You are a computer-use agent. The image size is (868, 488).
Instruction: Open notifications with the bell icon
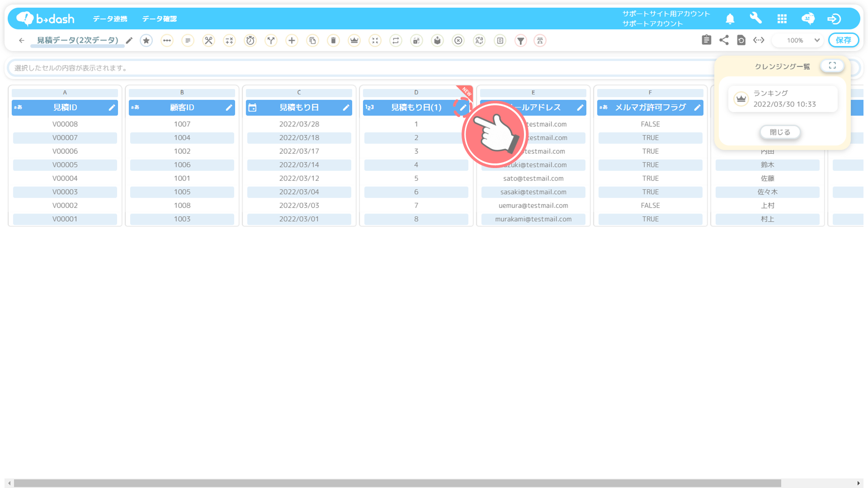tap(730, 19)
